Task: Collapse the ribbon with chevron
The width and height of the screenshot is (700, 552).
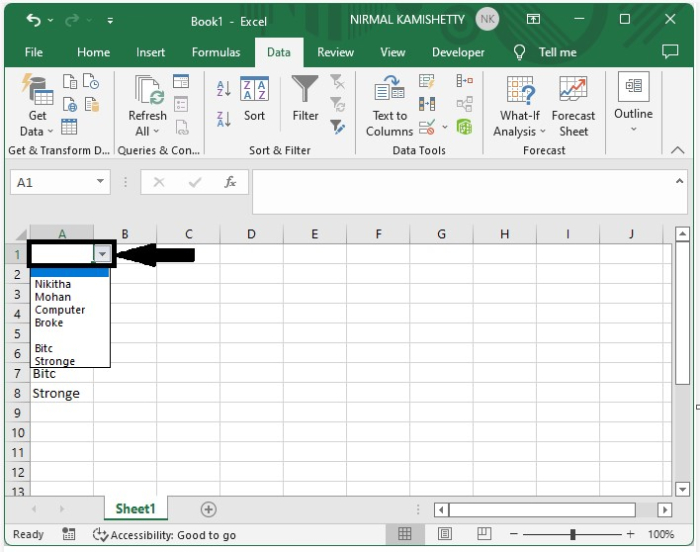Action: (677, 150)
